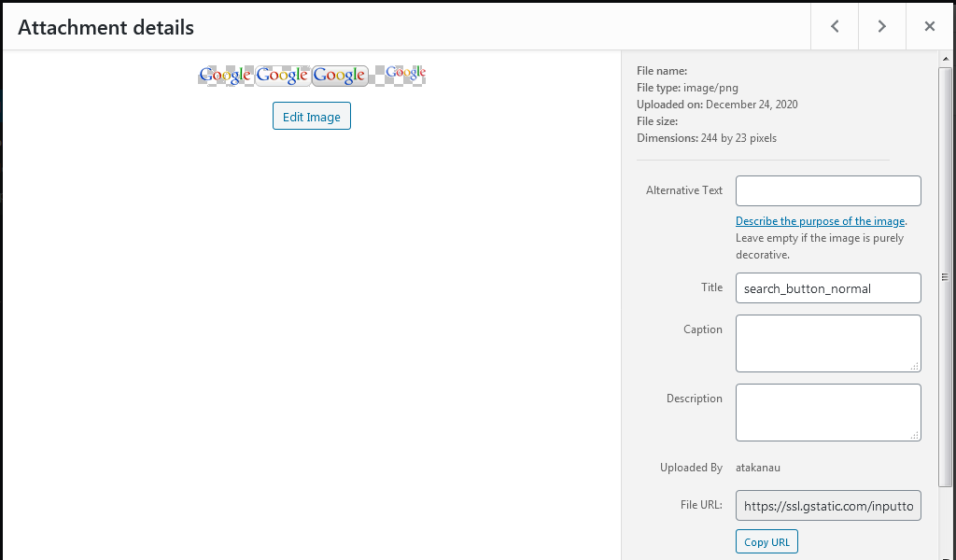Click the details panel scrollbar thumb
This screenshot has height=560, width=956.
946,275
